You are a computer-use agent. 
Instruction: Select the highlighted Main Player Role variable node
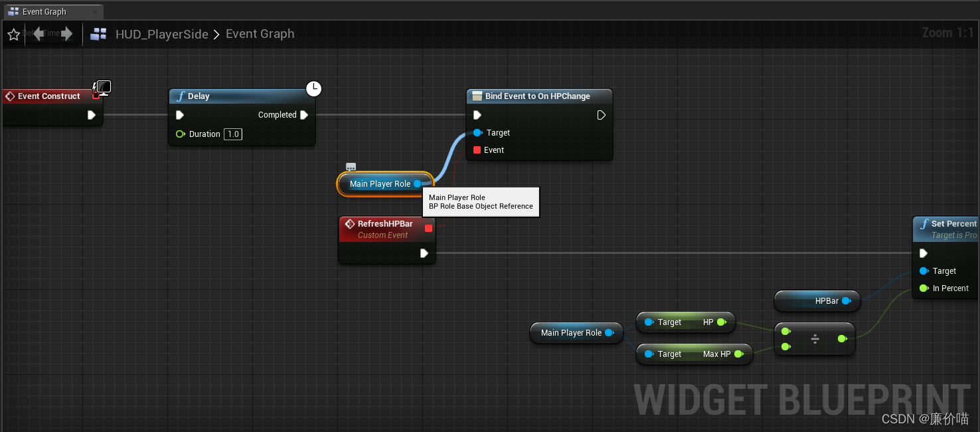(385, 184)
